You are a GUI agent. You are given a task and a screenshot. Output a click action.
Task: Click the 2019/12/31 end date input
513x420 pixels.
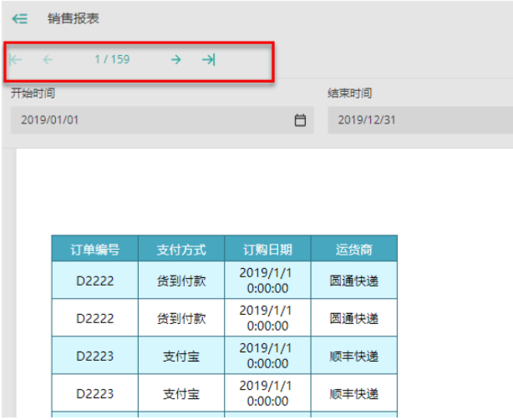point(418,120)
